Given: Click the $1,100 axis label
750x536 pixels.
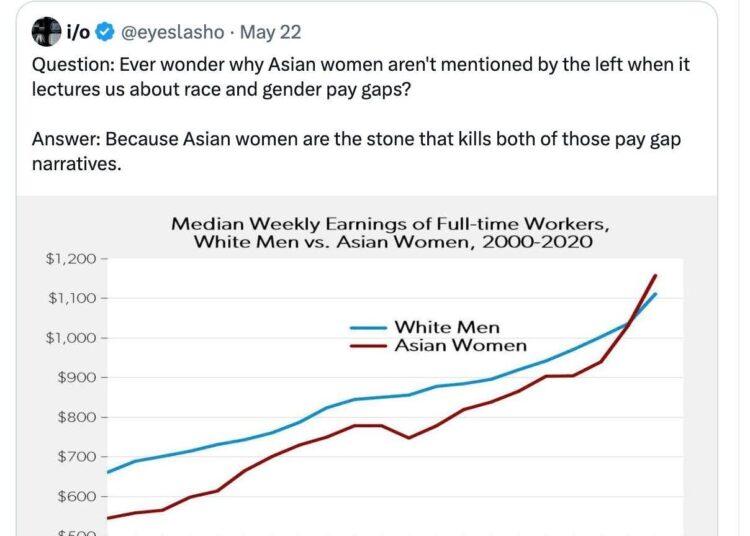Looking at the screenshot, I should [72, 298].
